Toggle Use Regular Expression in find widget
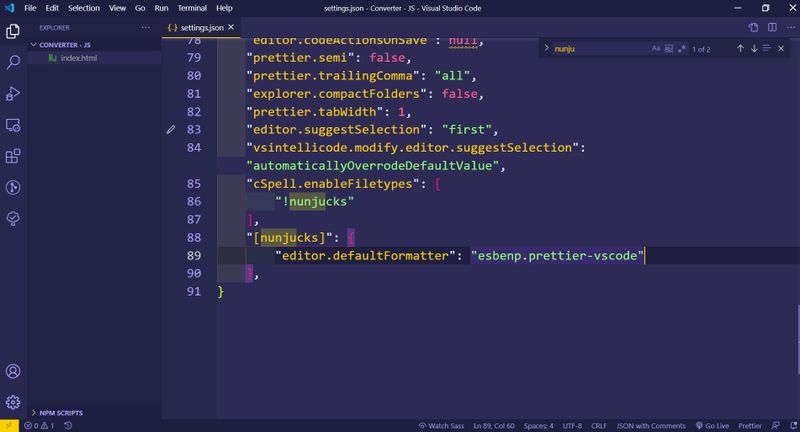 [x=682, y=48]
